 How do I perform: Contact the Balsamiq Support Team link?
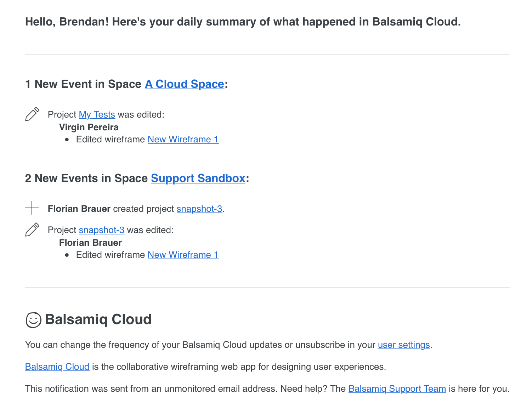[x=397, y=389]
